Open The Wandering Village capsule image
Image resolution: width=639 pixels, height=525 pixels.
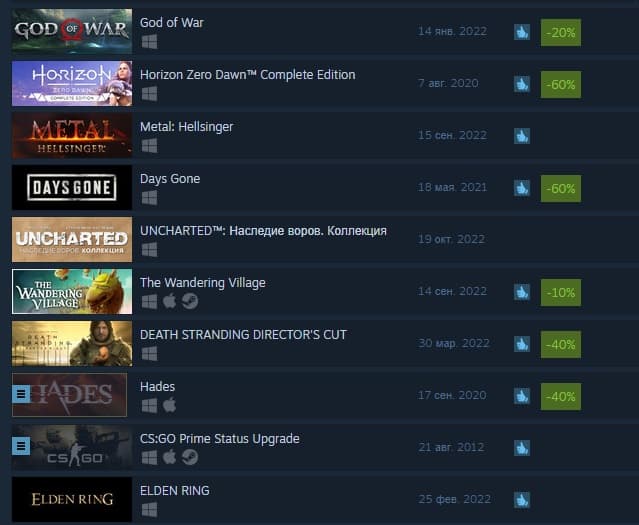tap(72, 291)
